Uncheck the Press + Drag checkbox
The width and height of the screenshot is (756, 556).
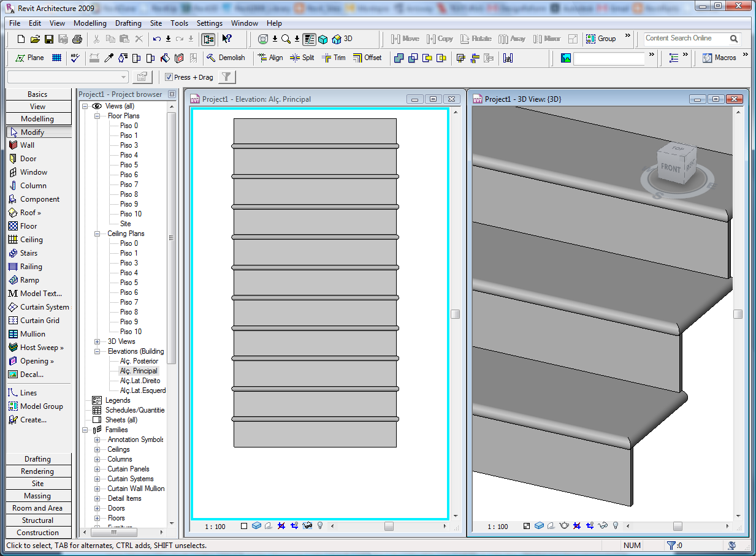tap(169, 77)
